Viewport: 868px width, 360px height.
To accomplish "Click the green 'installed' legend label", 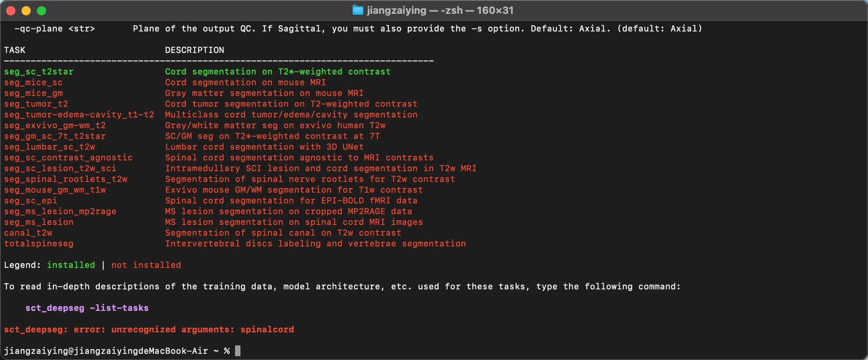I will (71, 265).
